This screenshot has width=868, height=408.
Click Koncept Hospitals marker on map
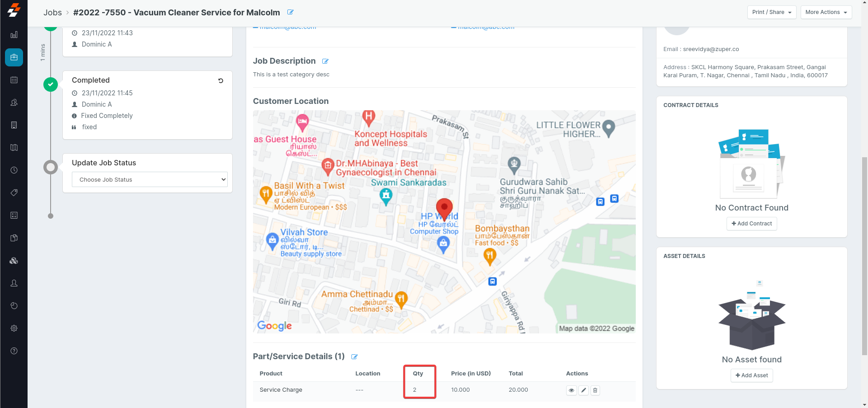(x=369, y=118)
